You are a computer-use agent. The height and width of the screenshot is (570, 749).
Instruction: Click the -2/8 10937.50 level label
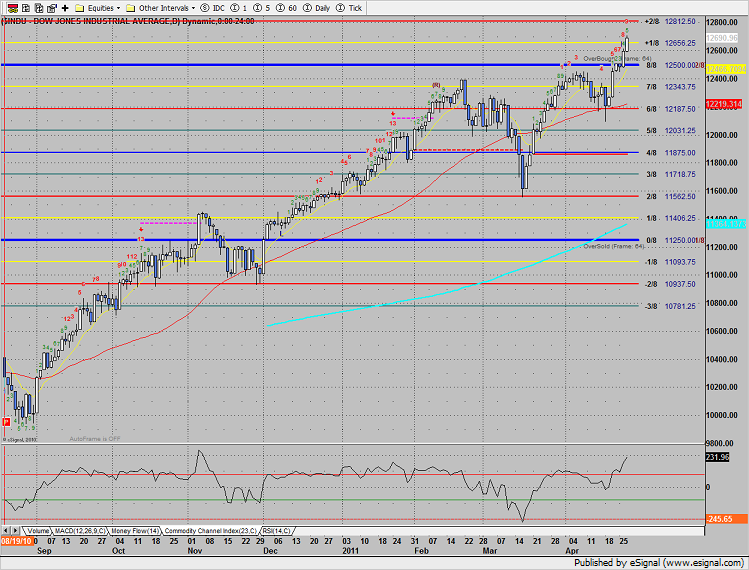point(670,284)
